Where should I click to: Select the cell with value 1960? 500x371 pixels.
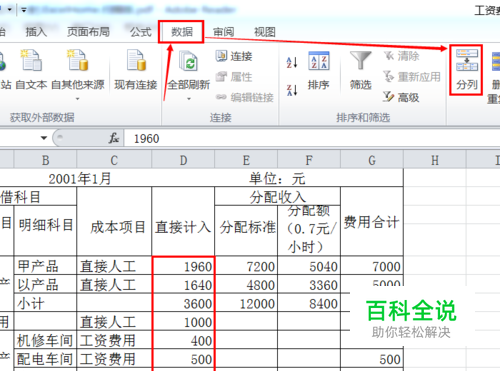click(x=183, y=266)
